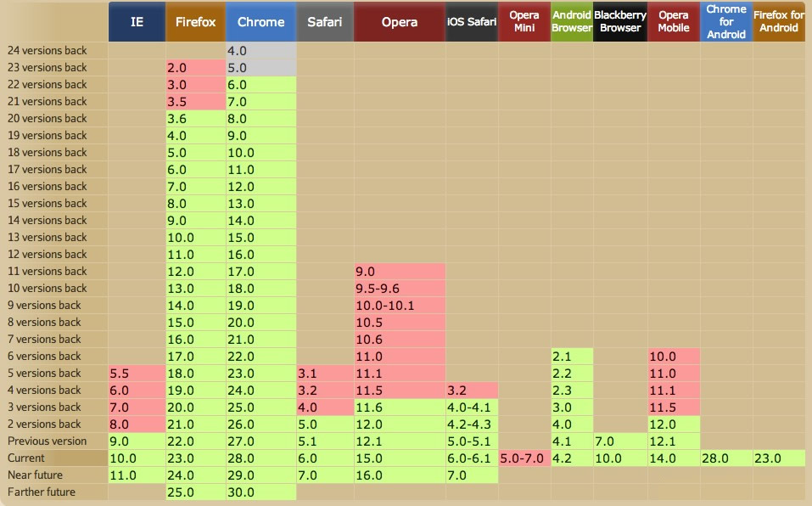
Task: Click the IE 5.5 unsupported cell
Action: click(137, 374)
